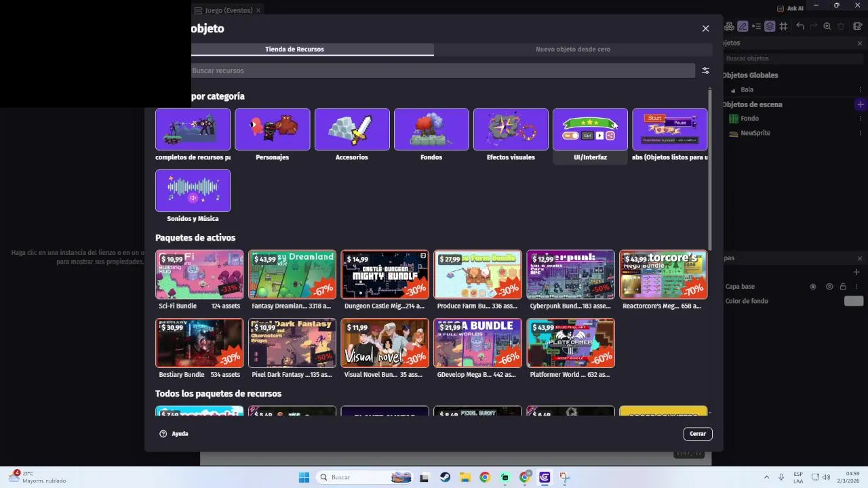This screenshot has height=488, width=868.
Task: Click the redo arrow icon
Action: pos(813,26)
